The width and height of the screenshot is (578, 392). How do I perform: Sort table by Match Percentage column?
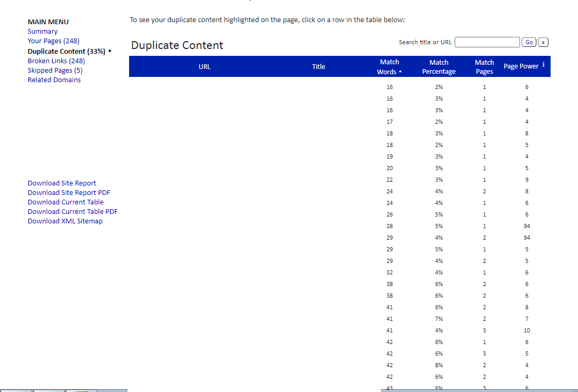pos(439,67)
